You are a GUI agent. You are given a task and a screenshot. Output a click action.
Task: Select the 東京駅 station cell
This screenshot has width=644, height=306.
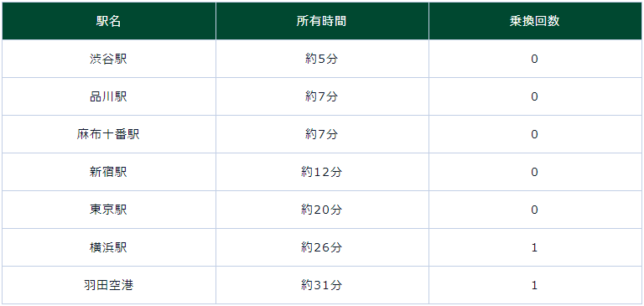click(x=109, y=210)
